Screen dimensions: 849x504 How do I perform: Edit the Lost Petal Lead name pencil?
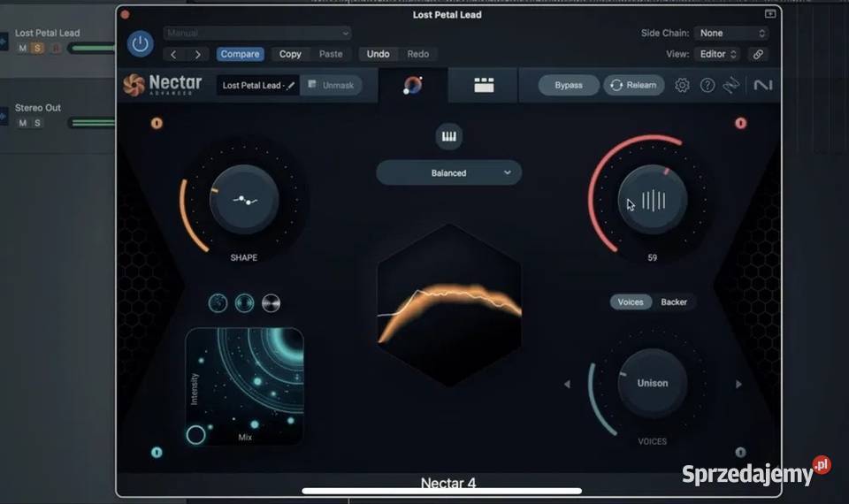291,86
